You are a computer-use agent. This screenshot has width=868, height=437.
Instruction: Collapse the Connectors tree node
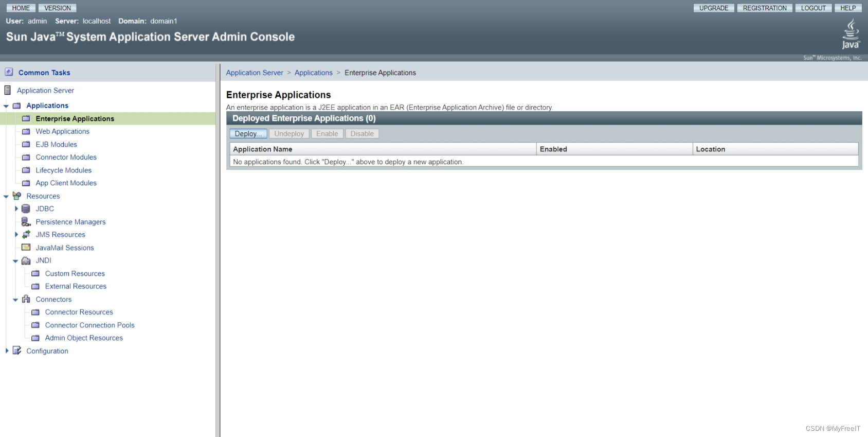[15, 300]
